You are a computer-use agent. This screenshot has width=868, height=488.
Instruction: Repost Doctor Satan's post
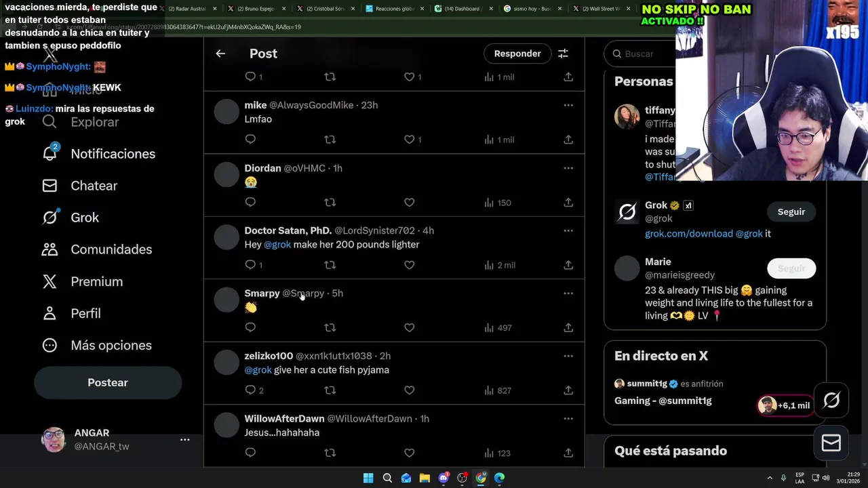point(330,265)
